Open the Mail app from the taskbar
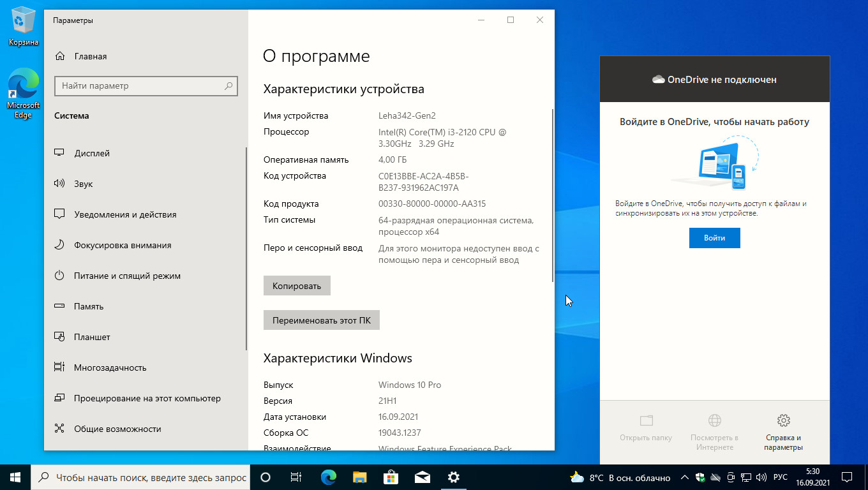This screenshot has width=868, height=490. pyautogui.click(x=422, y=477)
